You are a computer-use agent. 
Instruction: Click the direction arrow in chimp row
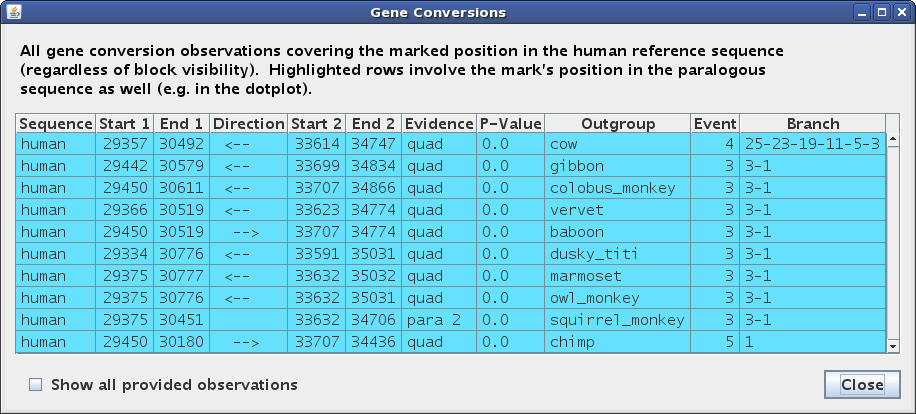pyautogui.click(x=246, y=342)
